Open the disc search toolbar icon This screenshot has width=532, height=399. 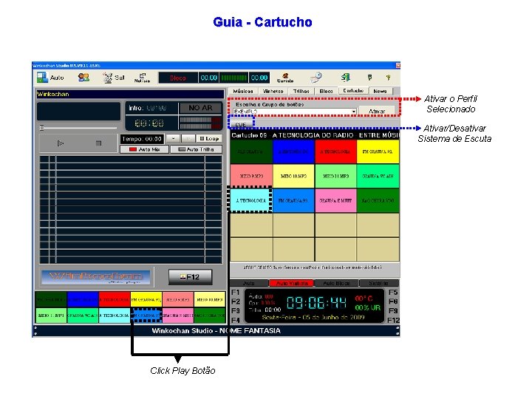(316, 78)
